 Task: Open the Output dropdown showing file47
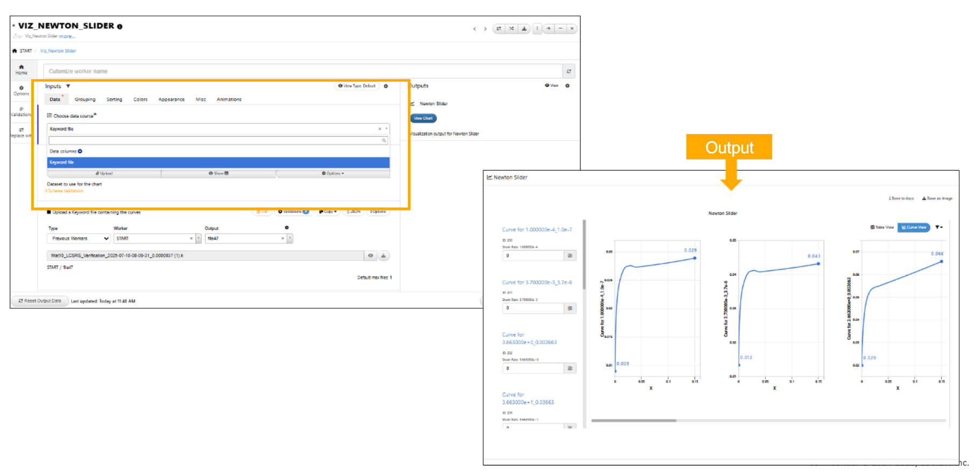pos(249,239)
